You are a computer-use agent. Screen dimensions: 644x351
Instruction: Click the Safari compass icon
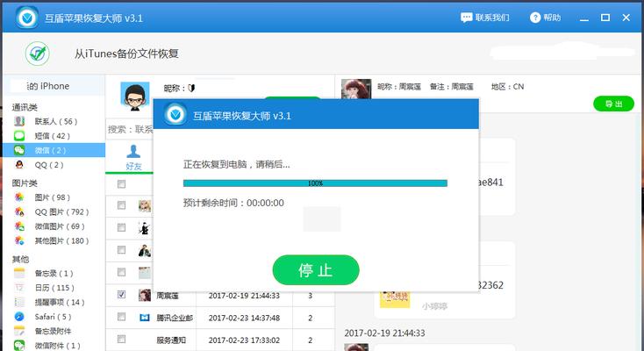pyautogui.click(x=19, y=317)
